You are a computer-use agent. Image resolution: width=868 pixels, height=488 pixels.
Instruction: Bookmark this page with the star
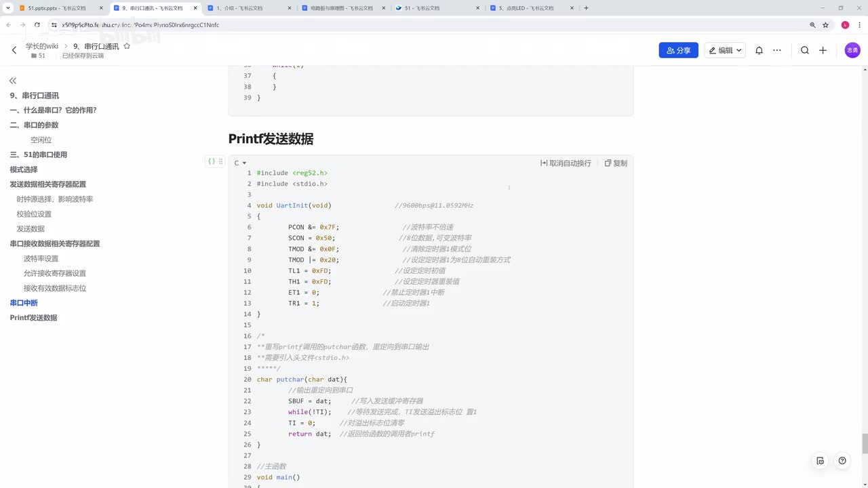825,24
